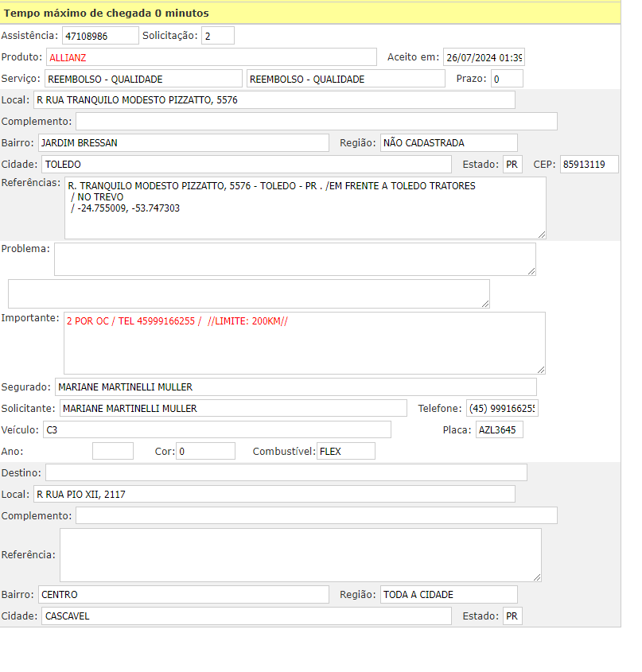Click inside the Referências text area
Viewport: 642px width, 672px height.
pos(305,208)
